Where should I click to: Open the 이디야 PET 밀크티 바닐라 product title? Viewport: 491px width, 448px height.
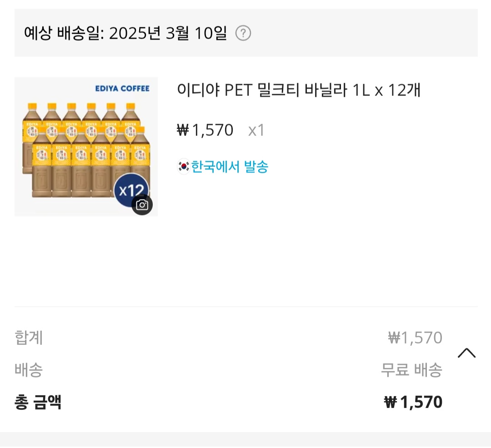(299, 90)
